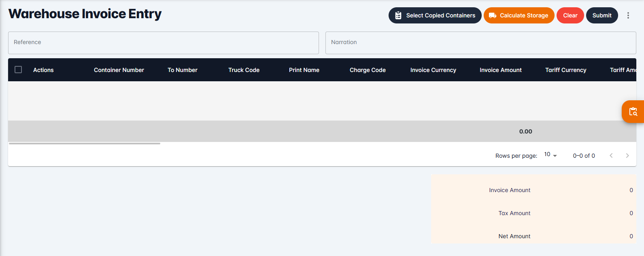Toggle the select-all rows checkbox
Screen dimensions: 644x256
18,70
